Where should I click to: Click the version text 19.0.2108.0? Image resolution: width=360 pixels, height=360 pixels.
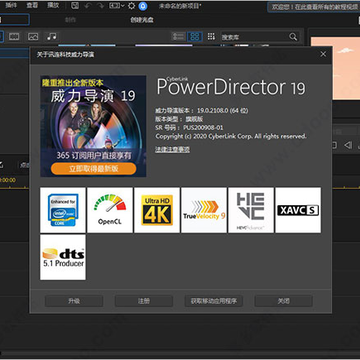pyautogui.click(x=213, y=110)
